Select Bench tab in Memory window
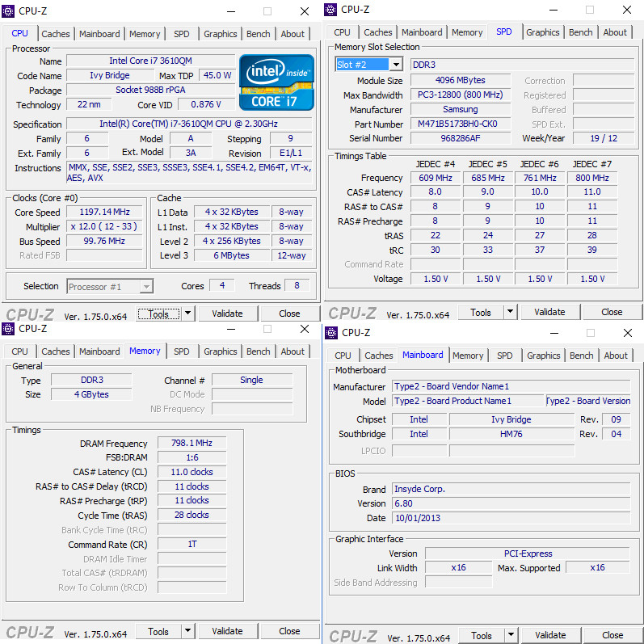This screenshot has height=644, width=644. tap(259, 351)
